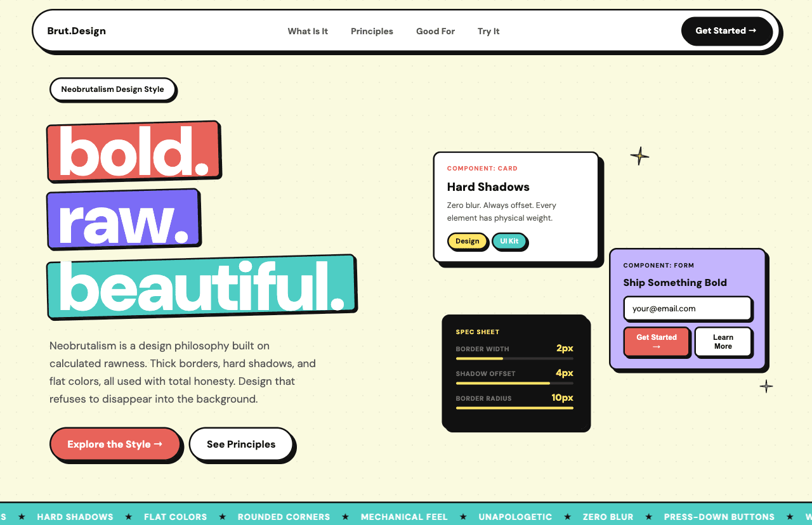The height and width of the screenshot is (525, 812).
Task: Click Get Started in the form card
Action: coord(657,342)
